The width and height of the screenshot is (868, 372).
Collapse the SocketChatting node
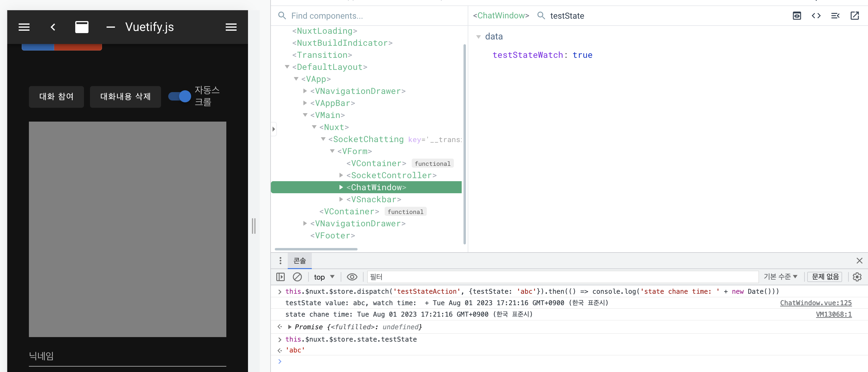tap(323, 139)
